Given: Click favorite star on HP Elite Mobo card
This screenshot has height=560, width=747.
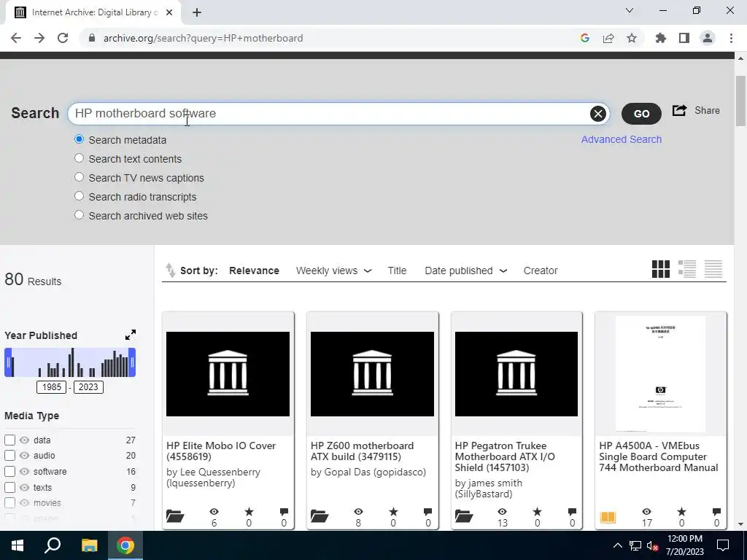Looking at the screenshot, I should tap(249, 512).
